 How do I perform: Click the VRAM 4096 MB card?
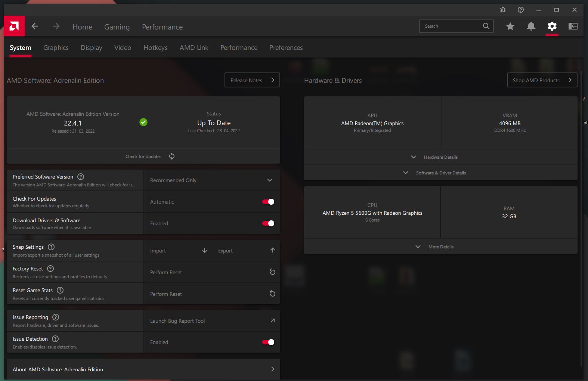(x=510, y=123)
